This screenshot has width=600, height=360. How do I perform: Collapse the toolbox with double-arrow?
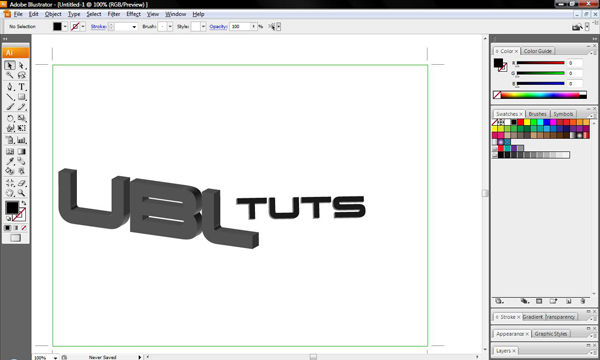coord(5,39)
